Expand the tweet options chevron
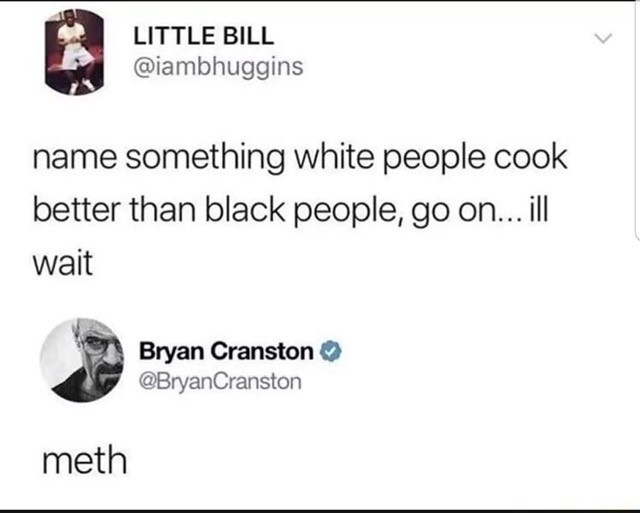 pyautogui.click(x=603, y=38)
